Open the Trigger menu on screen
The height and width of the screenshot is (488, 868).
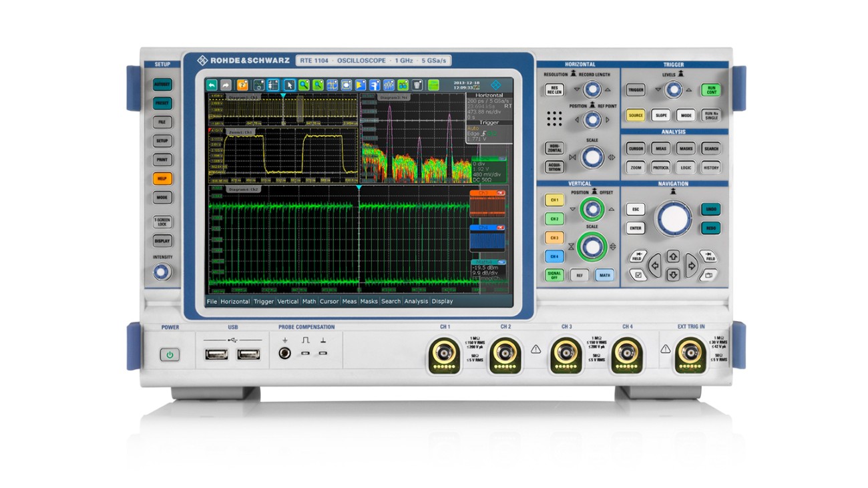pos(264,301)
